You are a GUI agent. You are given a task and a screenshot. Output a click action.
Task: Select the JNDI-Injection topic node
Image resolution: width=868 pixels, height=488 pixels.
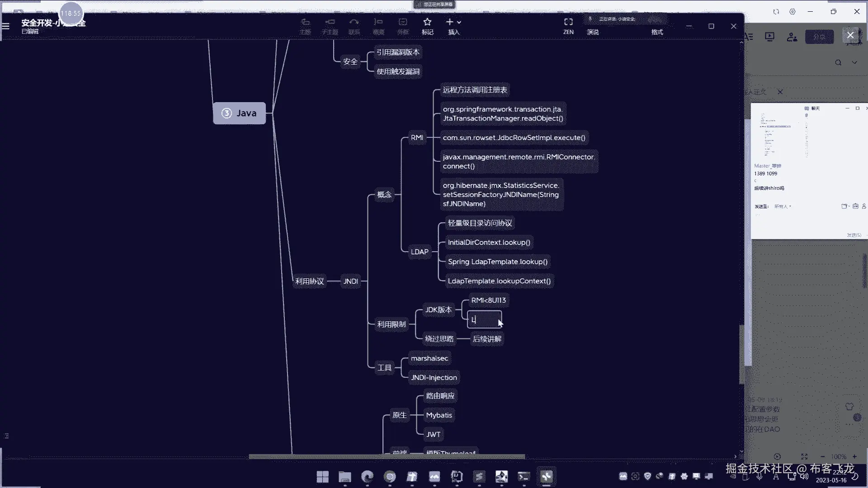click(x=434, y=378)
